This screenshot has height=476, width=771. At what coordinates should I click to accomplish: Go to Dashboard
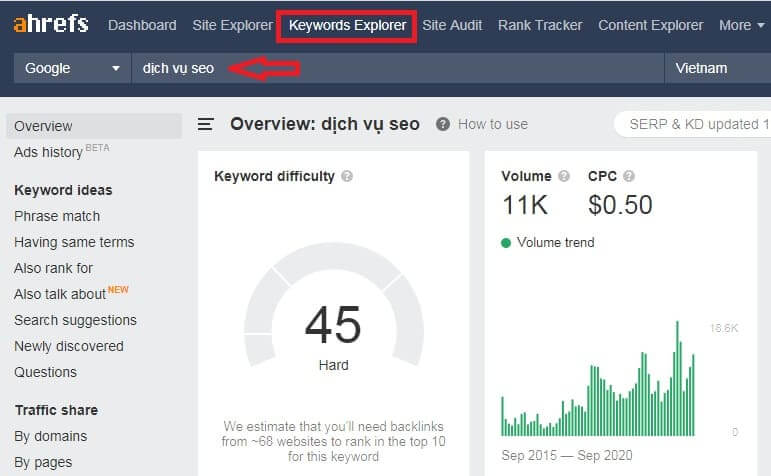142,25
